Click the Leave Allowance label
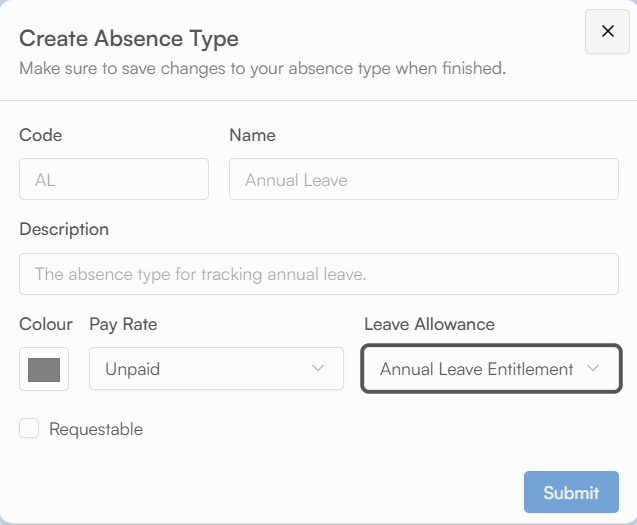Viewport: 637px width, 525px height. tap(429, 324)
